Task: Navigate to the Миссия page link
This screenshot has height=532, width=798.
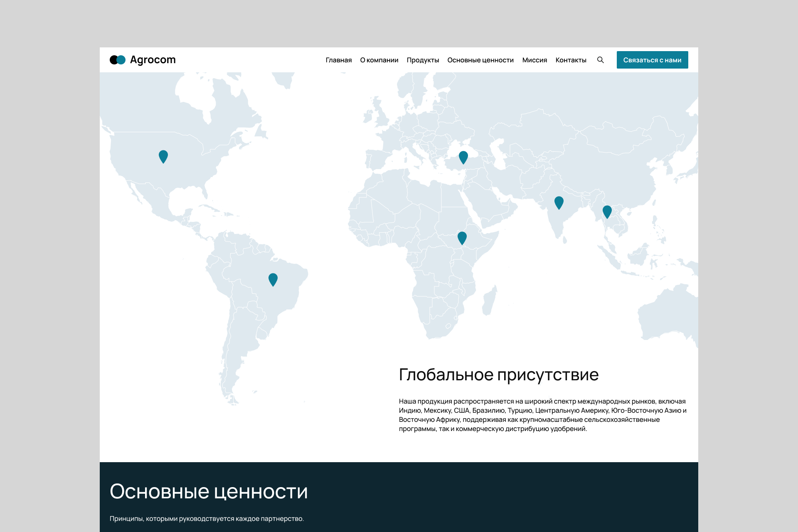Action: (534, 60)
